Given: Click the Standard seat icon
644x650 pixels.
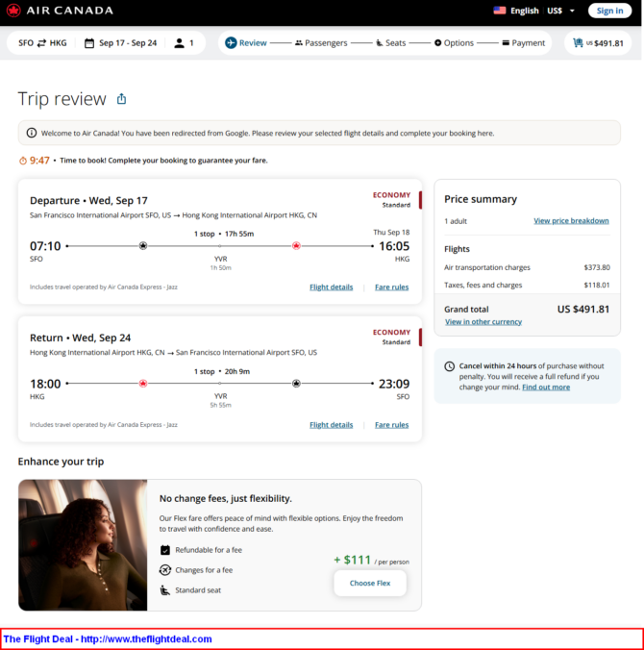Looking at the screenshot, I should tap(165, 590).
